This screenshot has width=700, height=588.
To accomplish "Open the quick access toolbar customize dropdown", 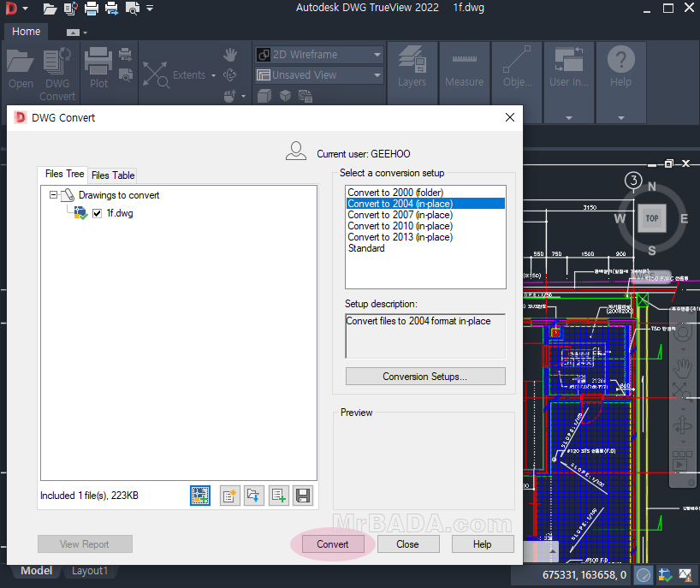I will (x=150, y=8).
